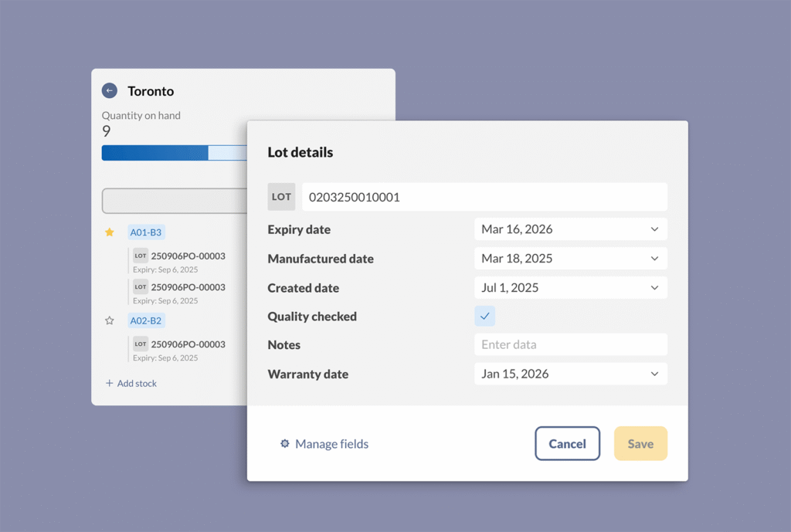Click the gear icon for Manage fields
The image size is (791, 532).
[x=284, y=444]
